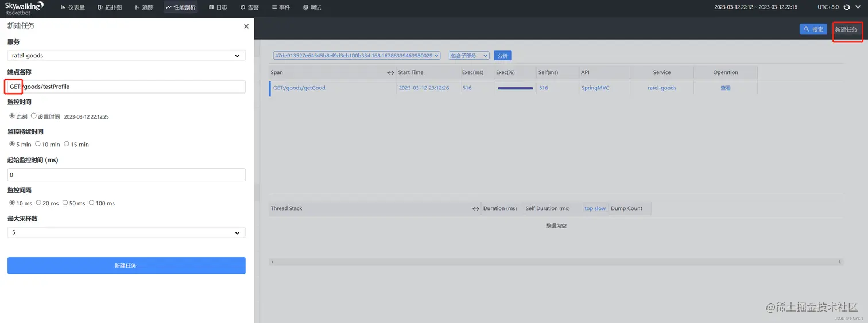Click the Span column expand arrows icon
The image size is (868, 323).
(391, 72)
